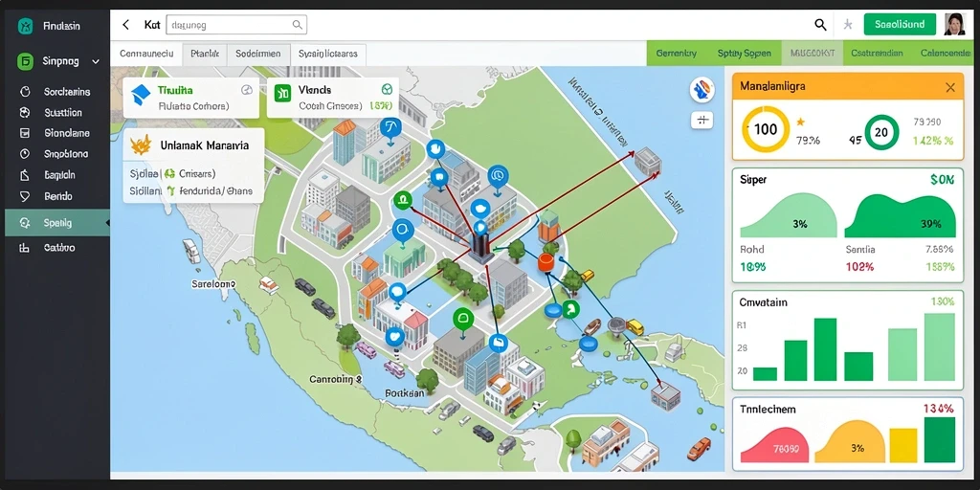Click the back arrow in top bar
The width and height of the screenshot is (980, 490).
125,25
